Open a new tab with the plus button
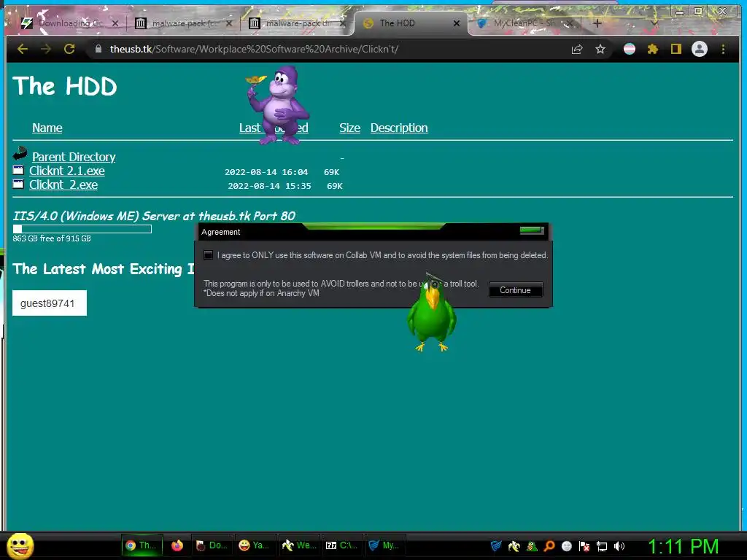The height and width of the screenshot is (560, 747). coord(597,23)
